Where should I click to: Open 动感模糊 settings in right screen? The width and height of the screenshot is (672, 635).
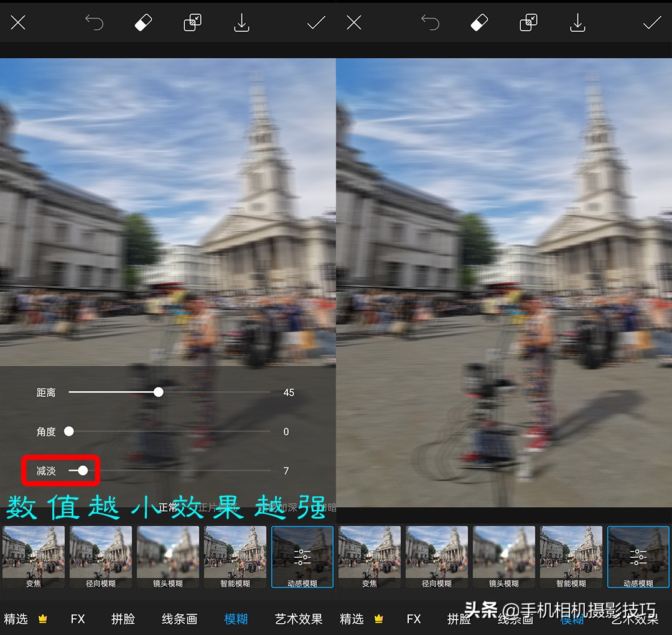point(638,557)
